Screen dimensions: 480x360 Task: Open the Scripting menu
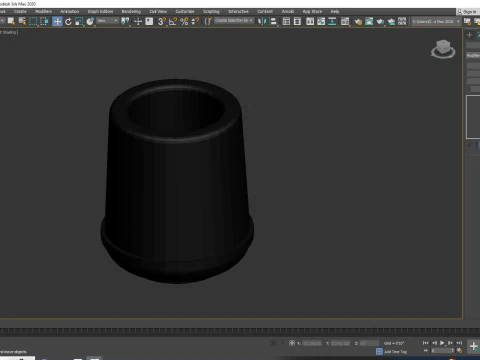[211, 11]
